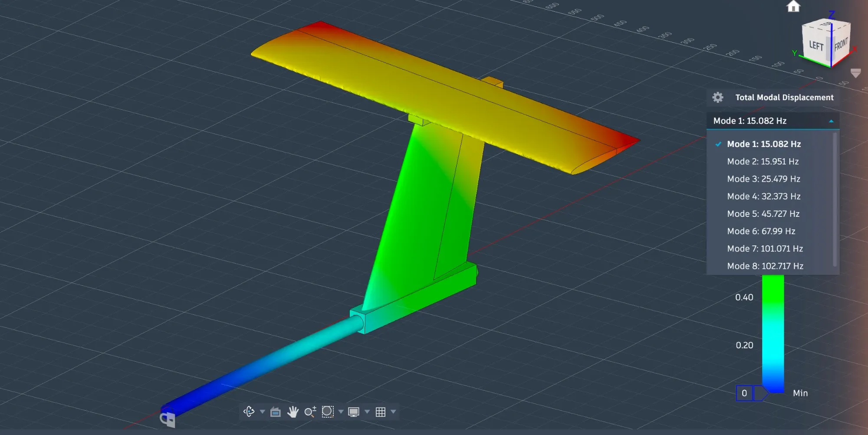Return to Home view via house icon
Image resolution: width=868 pixels, height=435 pixels.
pos(793,6)
